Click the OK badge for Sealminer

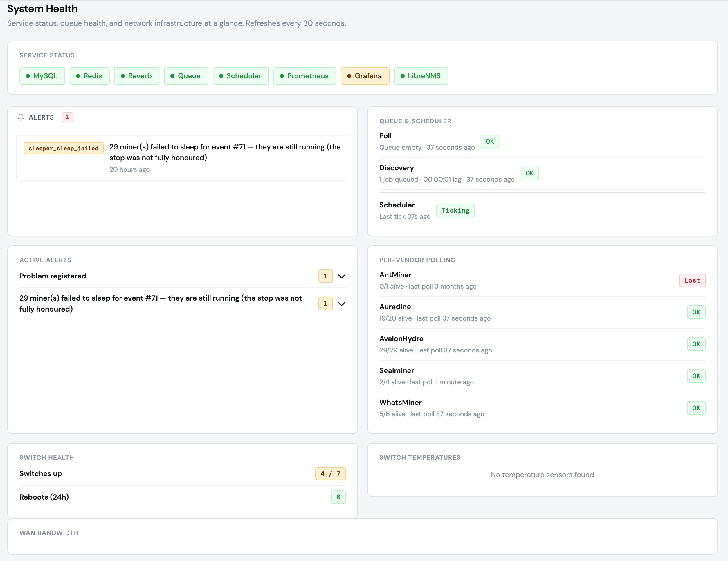click(696, 376)
